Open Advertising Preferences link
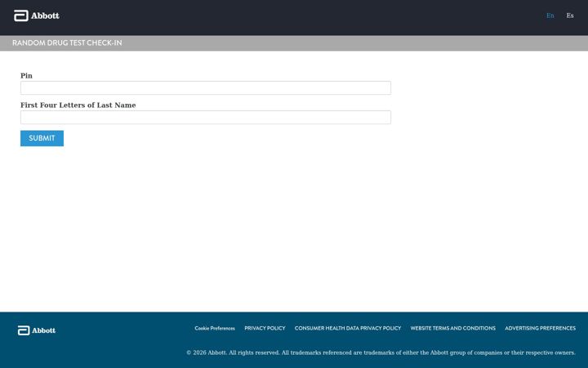The width and height of the screenshot is (588, 368). [x=540, y=328]
